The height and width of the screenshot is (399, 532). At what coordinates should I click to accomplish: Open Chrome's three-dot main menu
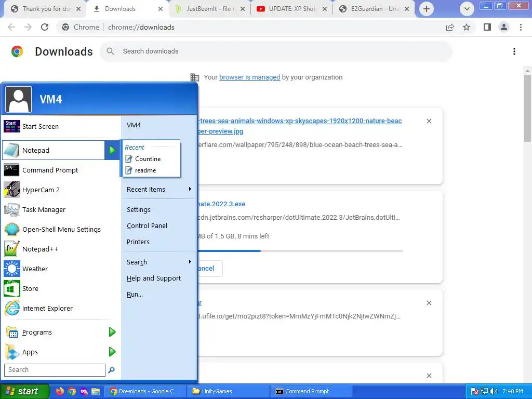521,27
